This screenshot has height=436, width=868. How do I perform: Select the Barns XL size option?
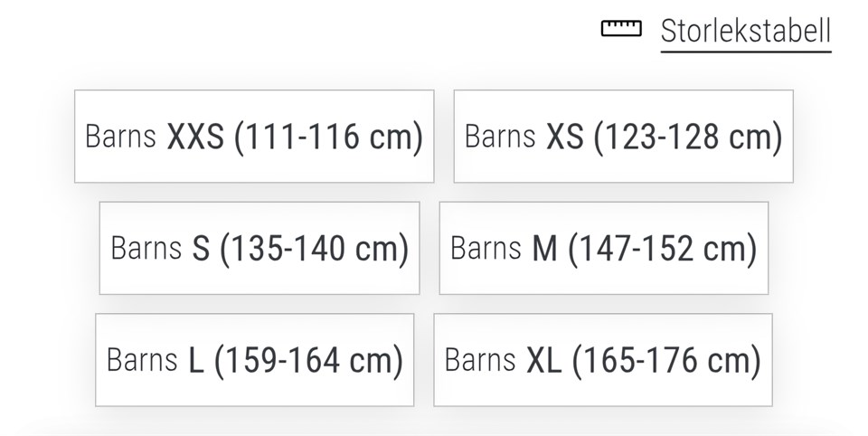tap(602, 360)
